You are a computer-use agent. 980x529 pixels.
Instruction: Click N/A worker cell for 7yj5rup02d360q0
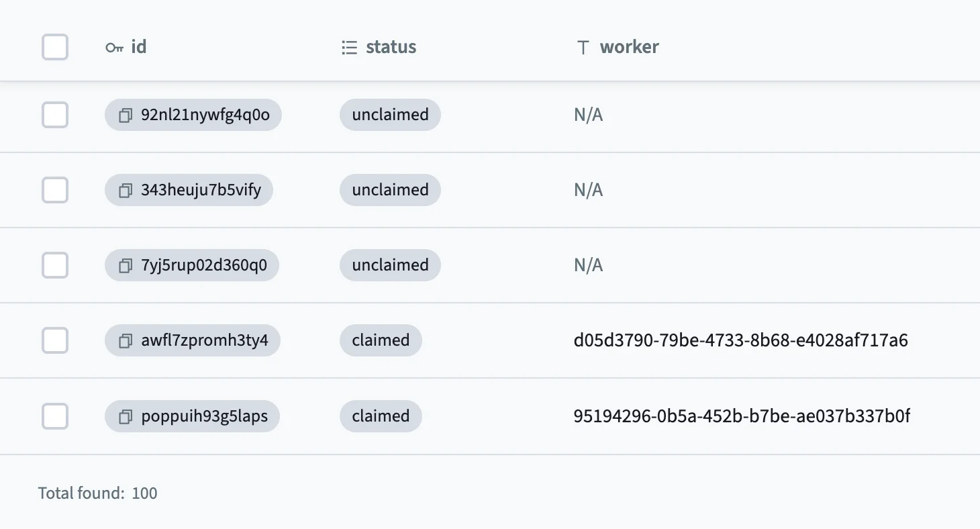coord(589,265)
